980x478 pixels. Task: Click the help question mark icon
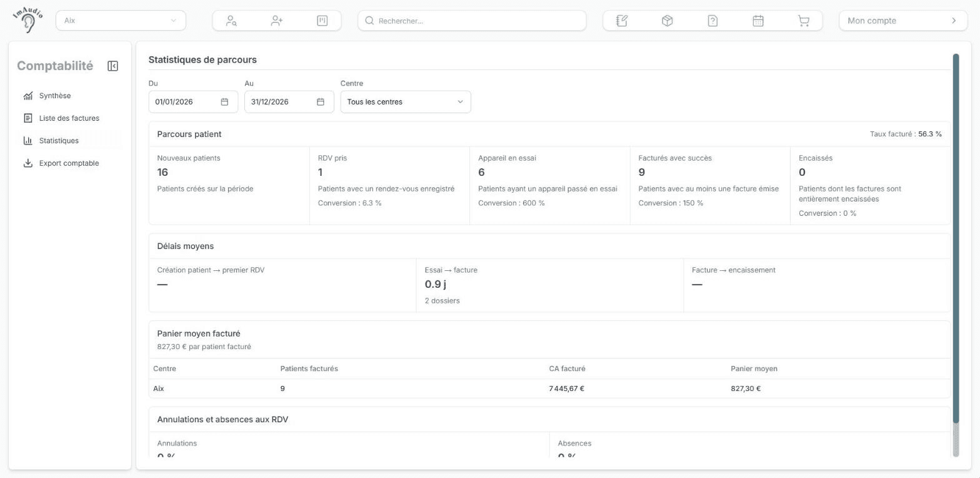[712, 21]
